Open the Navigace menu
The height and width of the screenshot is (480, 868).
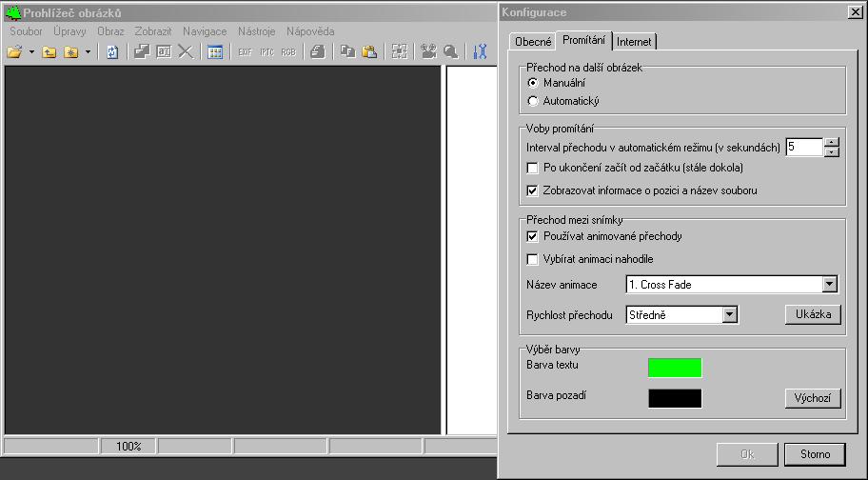pyautogui.click(x=205, y=31)
